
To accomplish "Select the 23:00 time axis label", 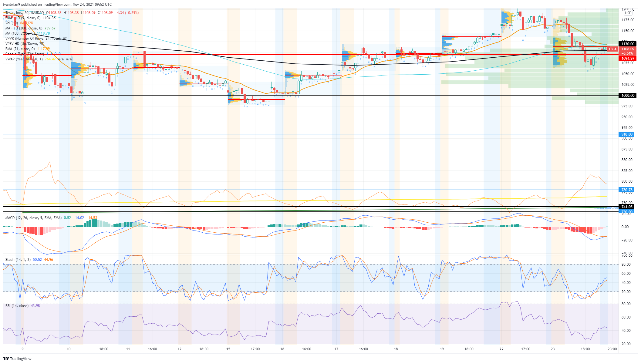I will 612,349.
